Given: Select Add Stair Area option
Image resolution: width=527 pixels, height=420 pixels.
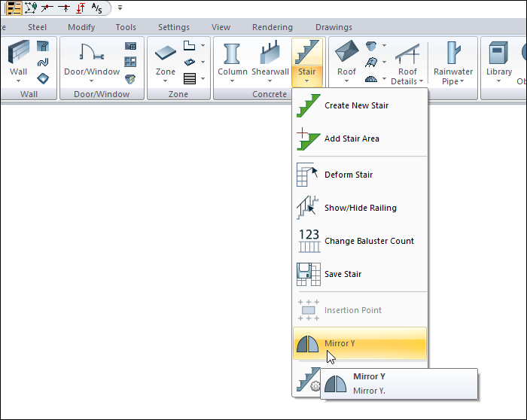Looking at the screenshot, I should click(352, 139).
